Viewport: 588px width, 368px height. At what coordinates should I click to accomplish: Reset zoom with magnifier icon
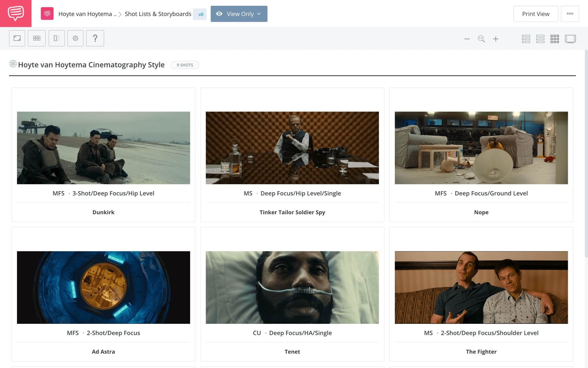click(x=481, y=39)
